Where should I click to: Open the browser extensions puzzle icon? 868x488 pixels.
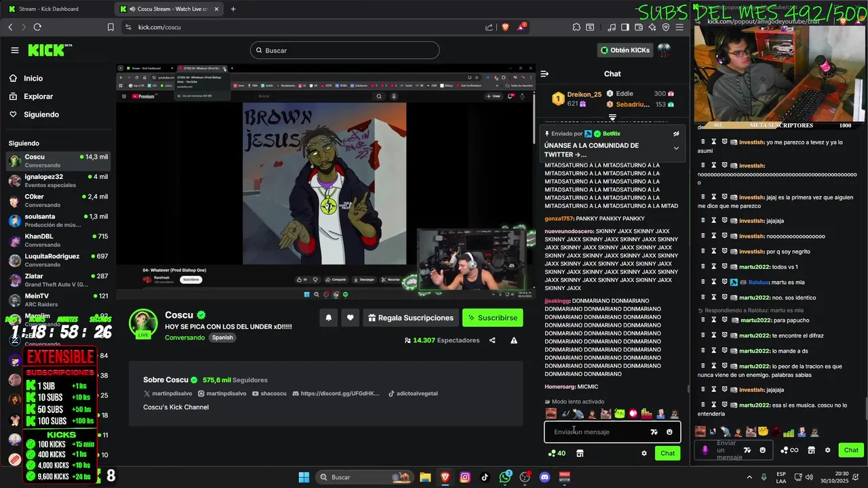576,27
